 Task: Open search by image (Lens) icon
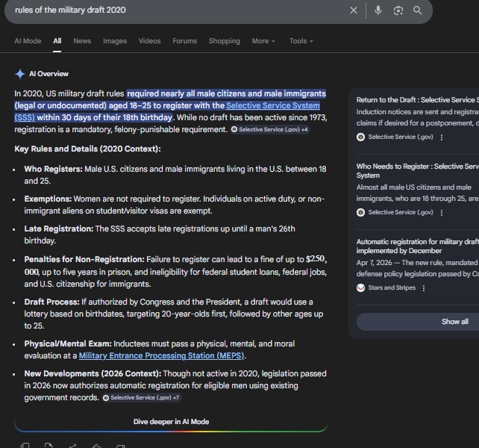point(398,10)
